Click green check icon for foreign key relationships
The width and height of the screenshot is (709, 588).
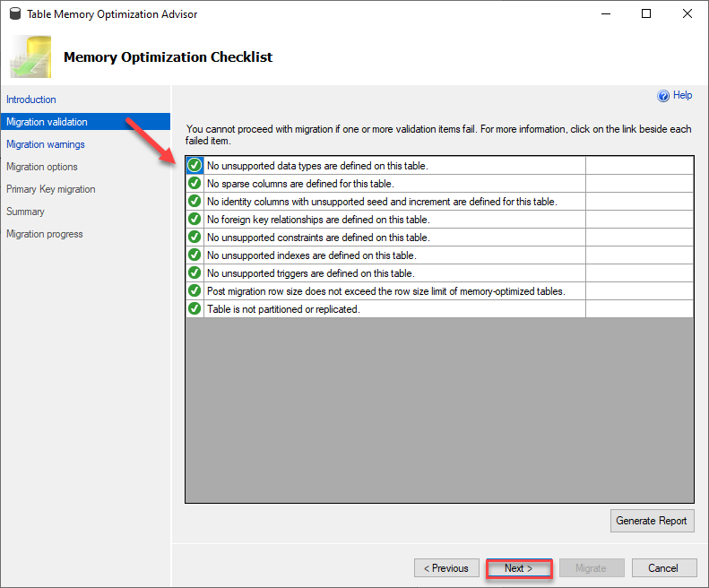coord(195,220)
